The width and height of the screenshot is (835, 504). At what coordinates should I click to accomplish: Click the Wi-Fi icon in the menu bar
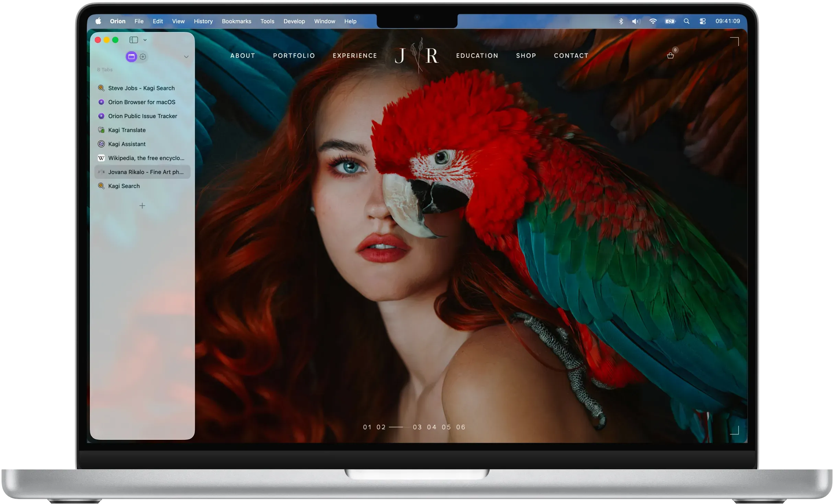[x=652, y=21]
